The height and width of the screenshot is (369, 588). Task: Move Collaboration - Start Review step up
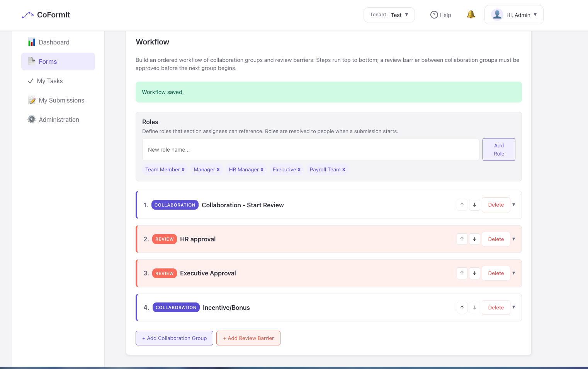[x=462, y=205]
